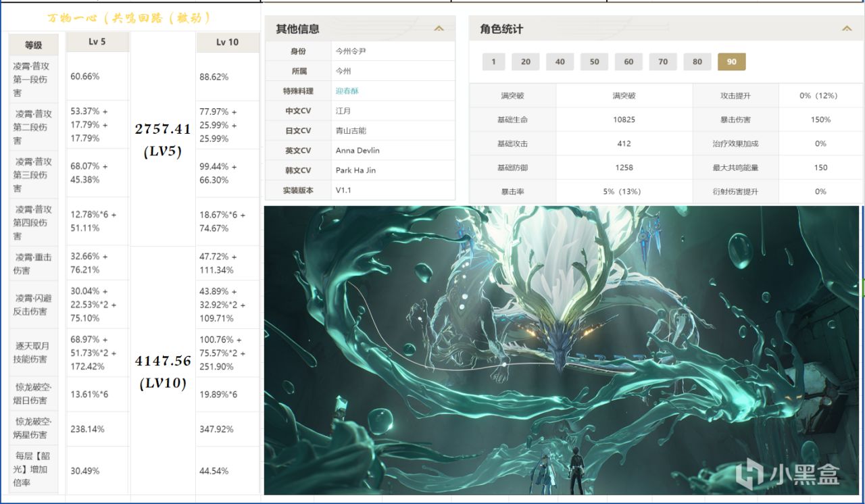
Task: Click the 凌霄·普攻第三段伤害 row label
Action: coord(32,175)
